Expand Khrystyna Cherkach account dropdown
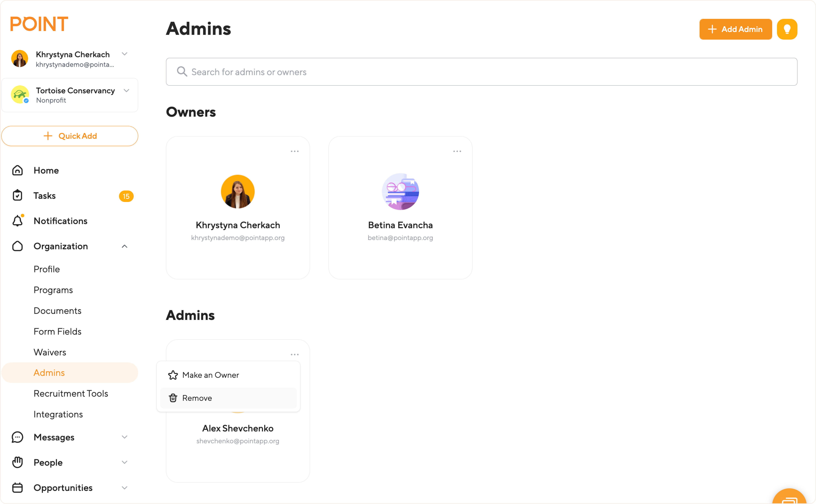This screenshot has width=816, height=504. (x=124, y=54)
